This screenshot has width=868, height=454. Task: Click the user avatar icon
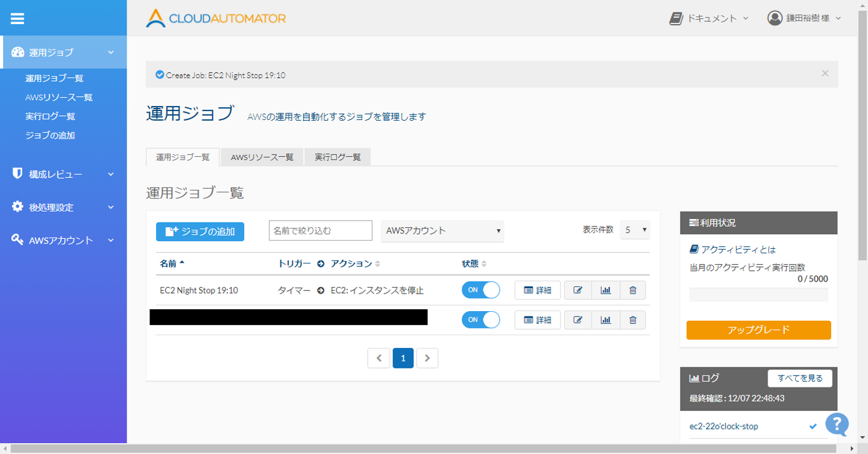pos(775,18)
